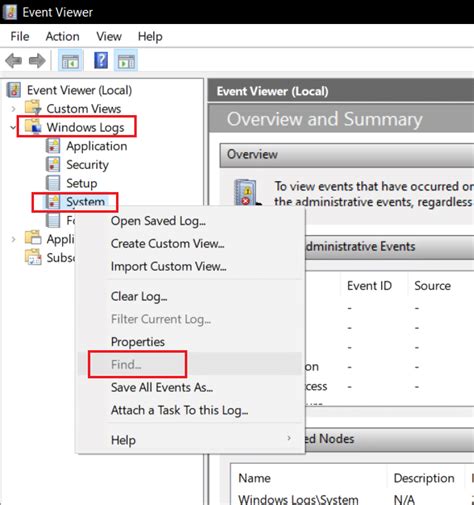The image size is (474, 505).
Task: Choose Filter Current Log... from context menu
Action: click(161, 319)
